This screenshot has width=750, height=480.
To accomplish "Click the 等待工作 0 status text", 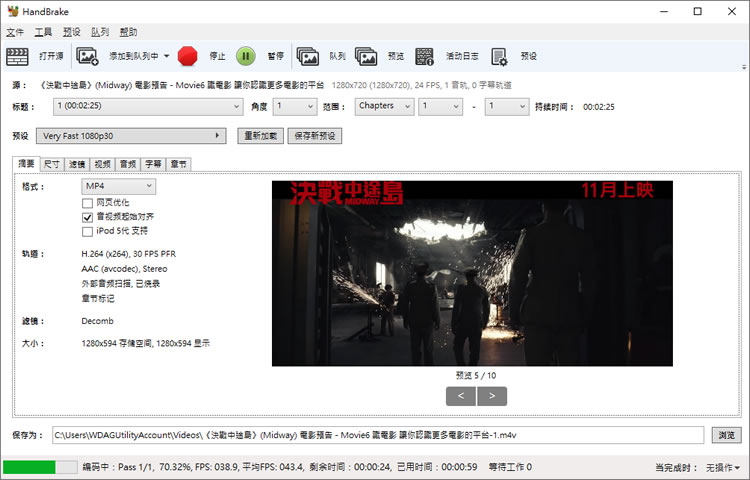I will [x=510, y=467].
